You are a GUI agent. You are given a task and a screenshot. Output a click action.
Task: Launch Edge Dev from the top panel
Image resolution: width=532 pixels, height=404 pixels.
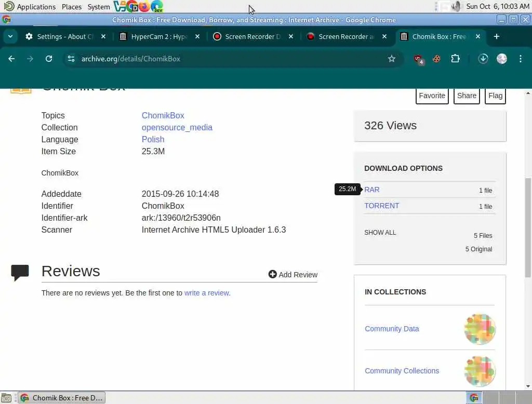pos(157,6)
